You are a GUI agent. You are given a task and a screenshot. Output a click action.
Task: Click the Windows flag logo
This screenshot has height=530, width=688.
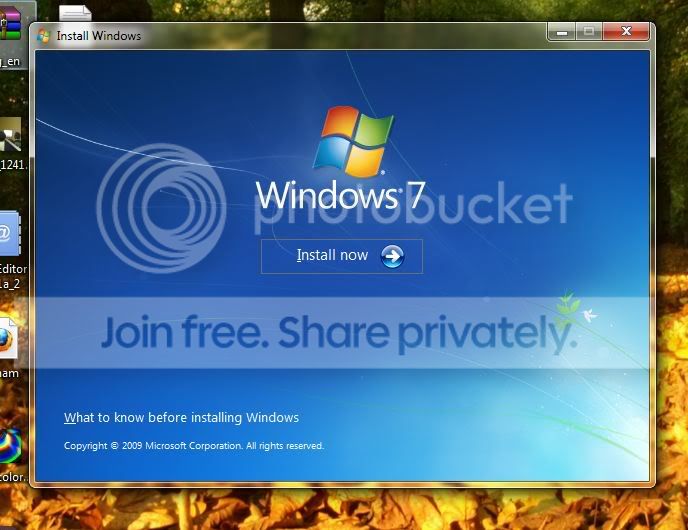[353, 141]
